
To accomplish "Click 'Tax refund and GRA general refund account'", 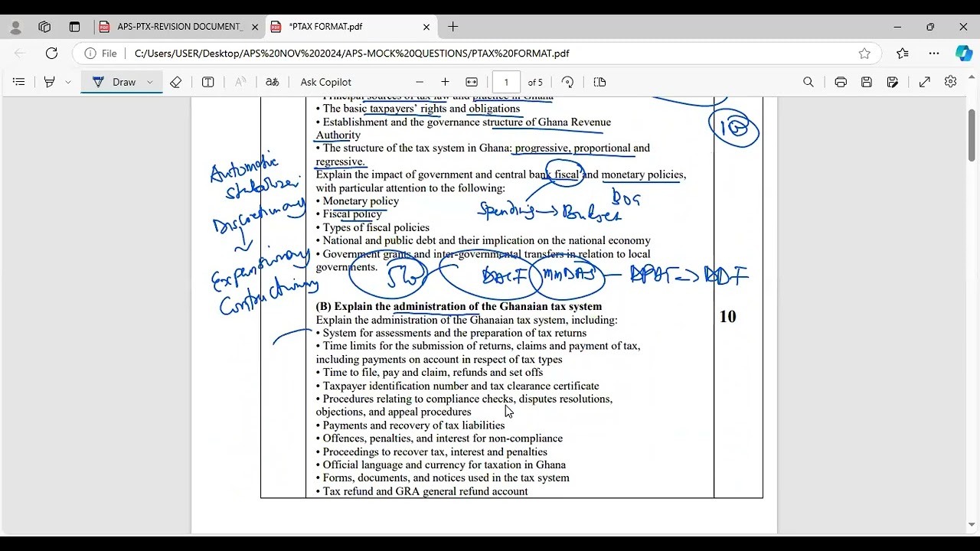I will click(425, 491).
